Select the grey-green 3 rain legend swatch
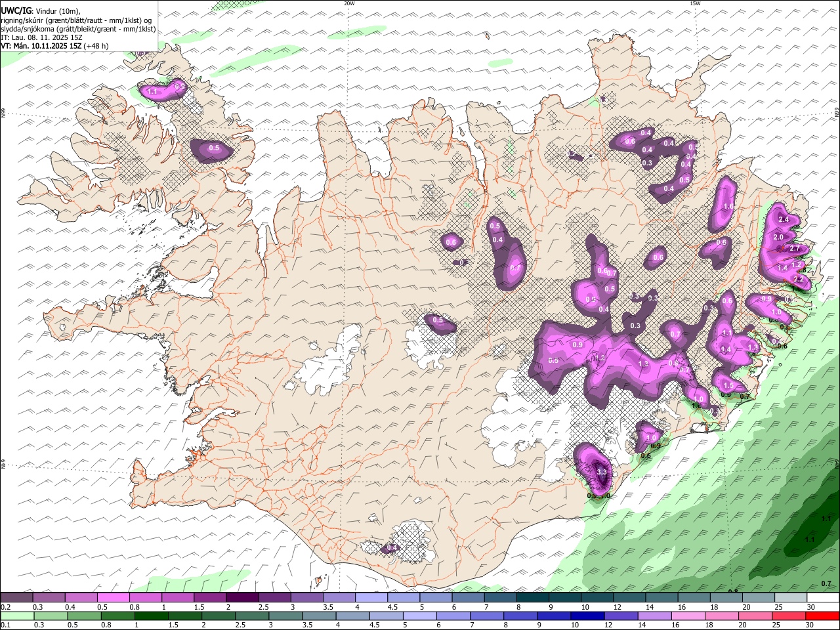Screen dimensions: 840x630 [285, 616]
